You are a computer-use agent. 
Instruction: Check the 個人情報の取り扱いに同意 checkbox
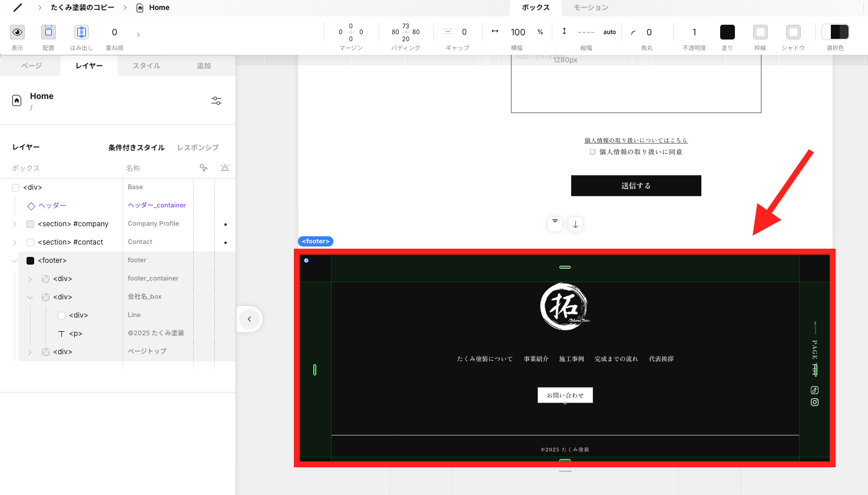tap(592, 152)
